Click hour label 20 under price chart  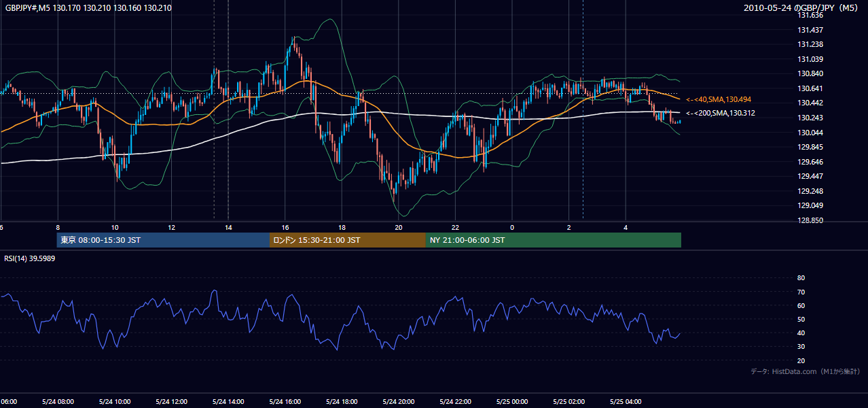[399, 228]
